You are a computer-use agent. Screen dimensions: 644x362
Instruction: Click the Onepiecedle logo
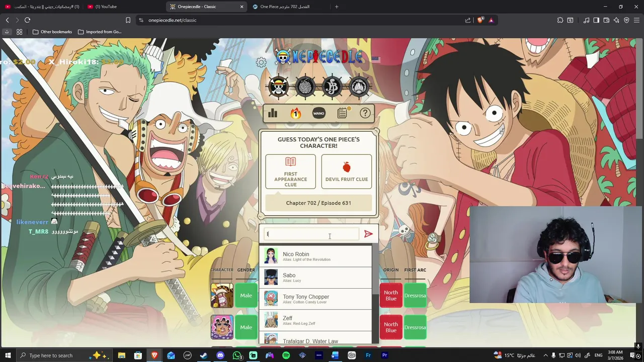319,56
